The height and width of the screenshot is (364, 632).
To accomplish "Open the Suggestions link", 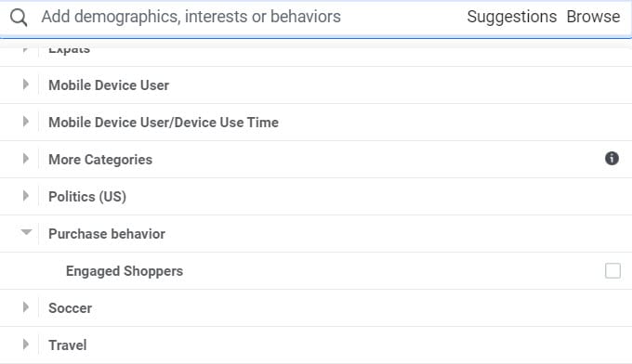I will pyautogui.click(x=511, y=17).
